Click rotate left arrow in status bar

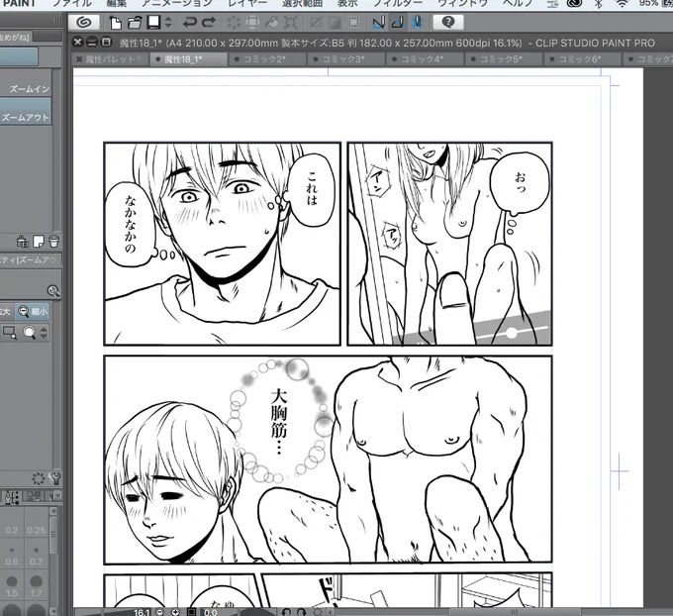[286, 612]
